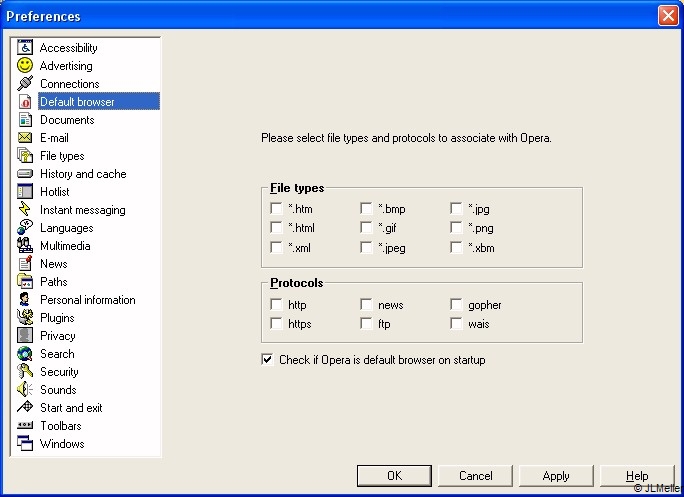Click the Toolbars icon

[x=25, y=425]
